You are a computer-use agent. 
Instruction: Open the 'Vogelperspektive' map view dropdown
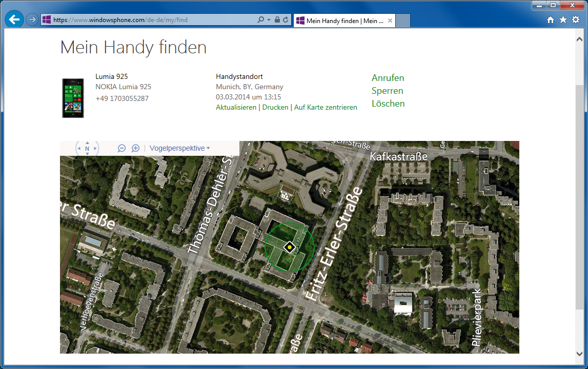click(x=179, y=149)
